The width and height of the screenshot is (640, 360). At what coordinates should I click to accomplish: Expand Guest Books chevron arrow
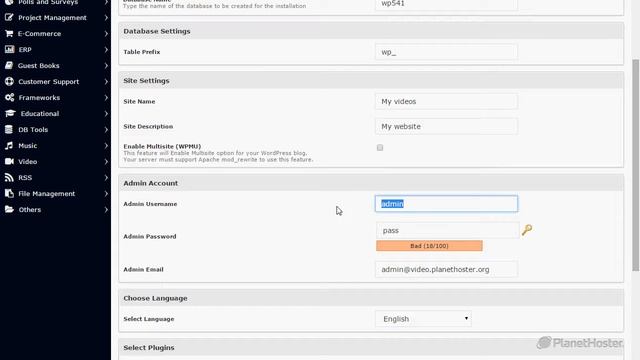pos(106,65)
